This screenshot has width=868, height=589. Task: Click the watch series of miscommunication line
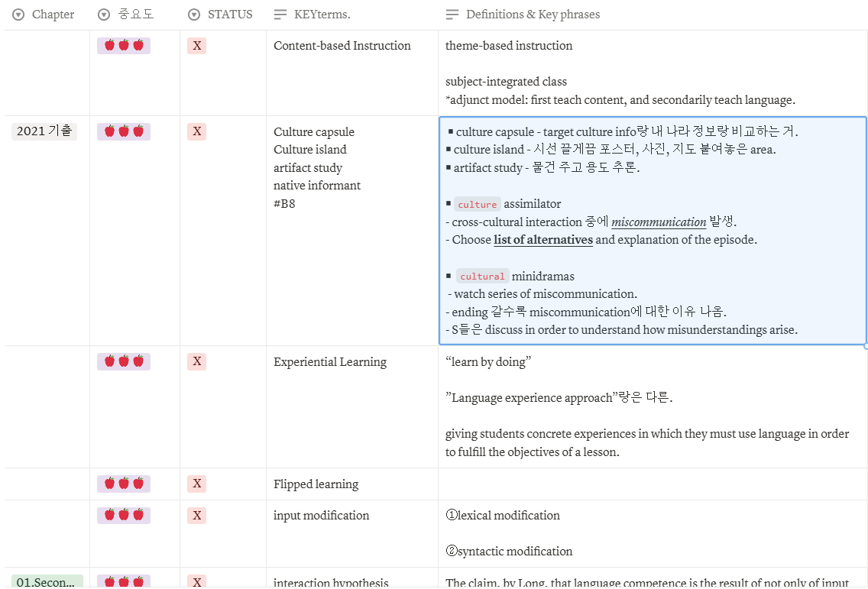coord(542,294)
